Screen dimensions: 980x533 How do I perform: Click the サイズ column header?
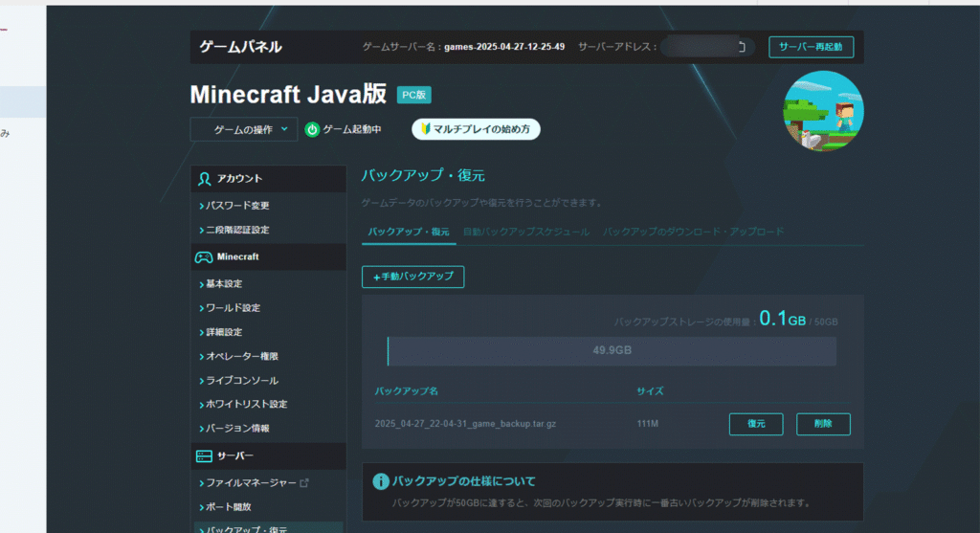(x=650, y=391)
